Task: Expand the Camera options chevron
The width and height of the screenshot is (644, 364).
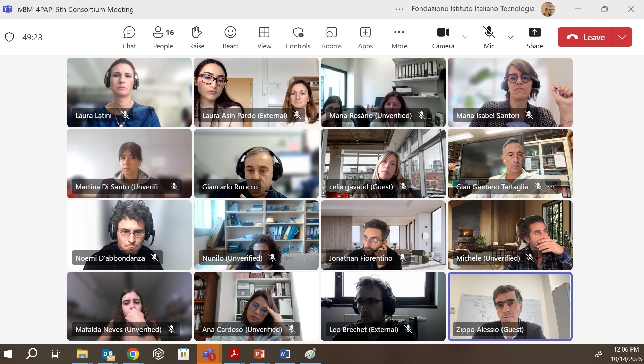Action: coord(465,37)
